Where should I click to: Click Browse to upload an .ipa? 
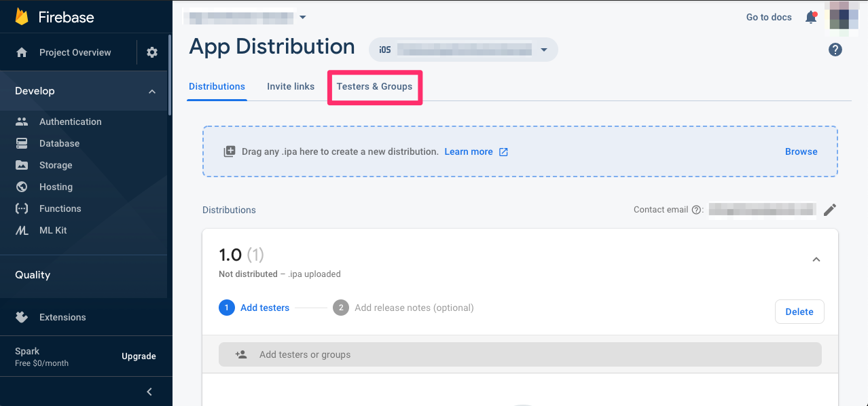point(801,151)
